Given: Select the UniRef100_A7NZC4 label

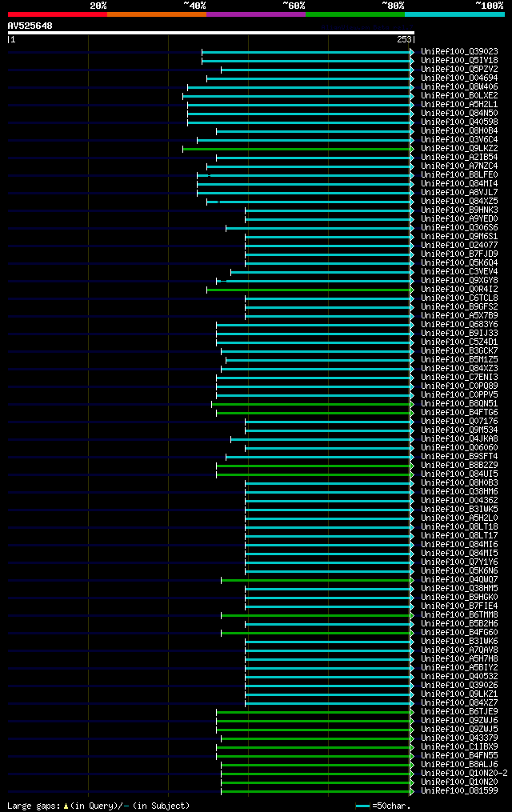Looking at the screenshot, I should click(459, 166).
